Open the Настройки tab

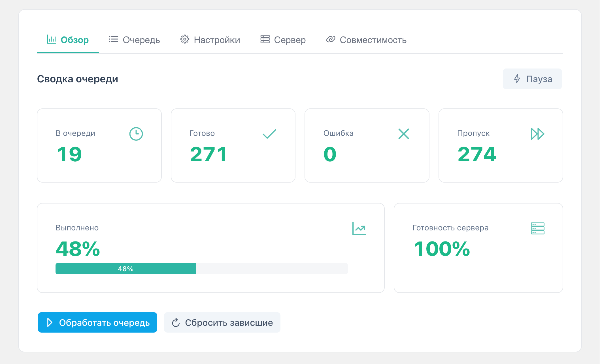click(x=210, y=40)
